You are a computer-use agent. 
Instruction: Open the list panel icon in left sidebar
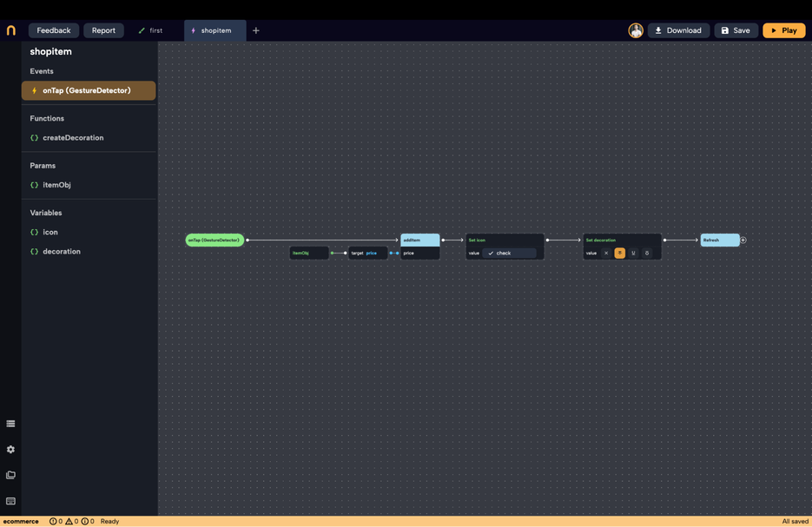click(10, 424)
